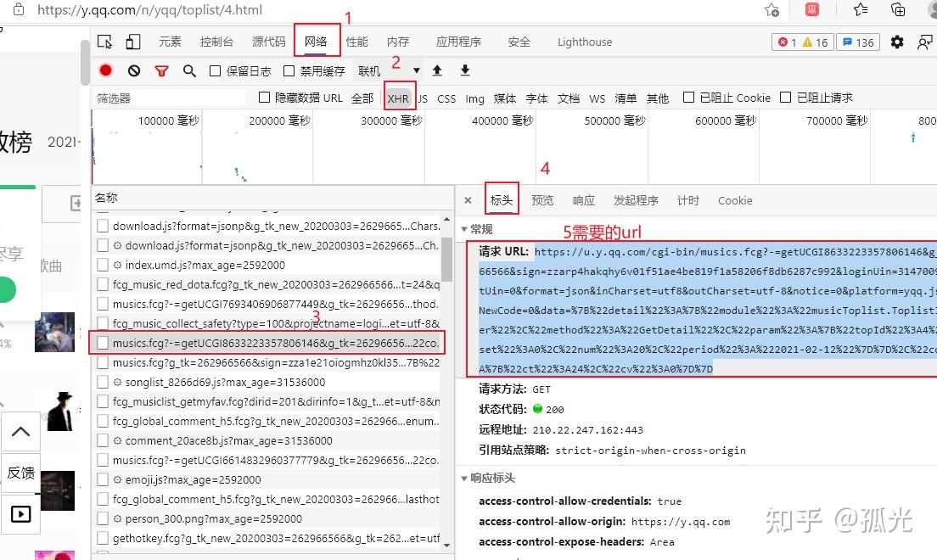Click request list scroll-down arrow
This screenshot has width=937, height=560.
[446, 545]
